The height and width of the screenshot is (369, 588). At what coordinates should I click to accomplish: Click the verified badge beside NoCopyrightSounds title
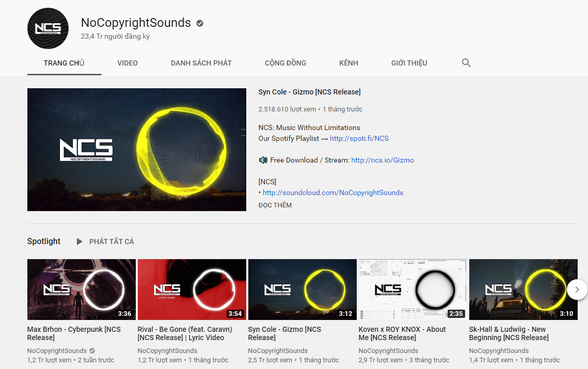[x=200, y=23]
